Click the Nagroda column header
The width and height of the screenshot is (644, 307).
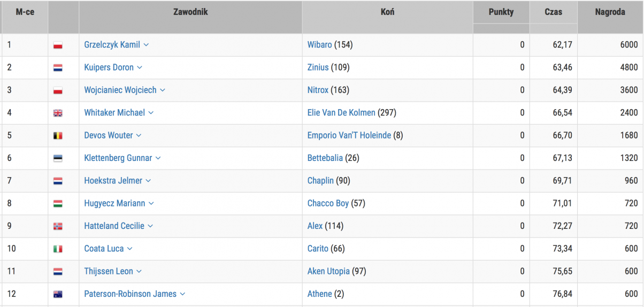coord(610,12)
